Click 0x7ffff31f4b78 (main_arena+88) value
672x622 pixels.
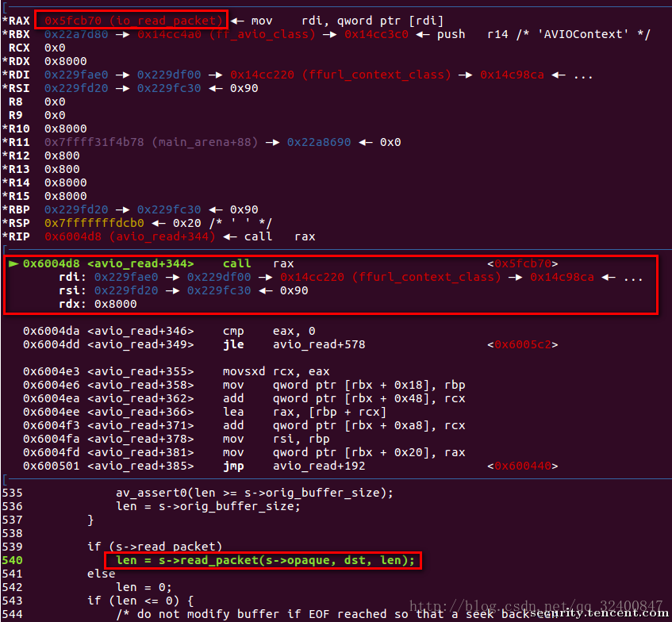tap(152, 142)
